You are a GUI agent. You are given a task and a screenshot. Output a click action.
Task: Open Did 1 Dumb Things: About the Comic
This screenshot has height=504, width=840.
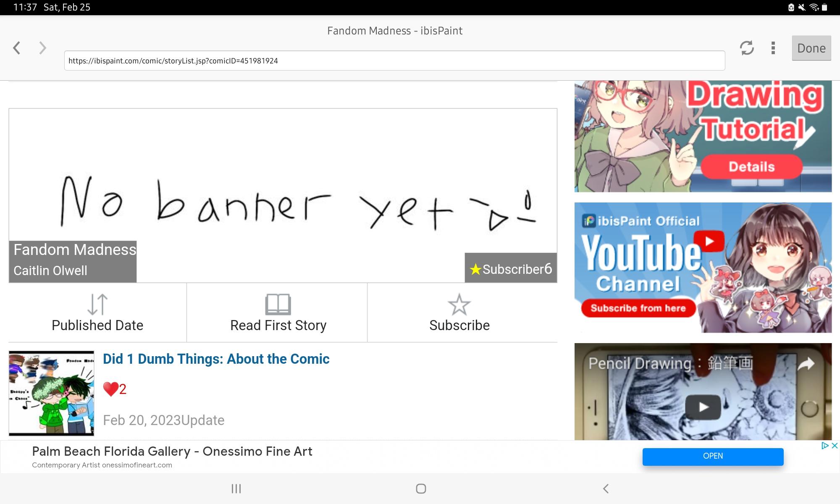(x=216, y=359)
